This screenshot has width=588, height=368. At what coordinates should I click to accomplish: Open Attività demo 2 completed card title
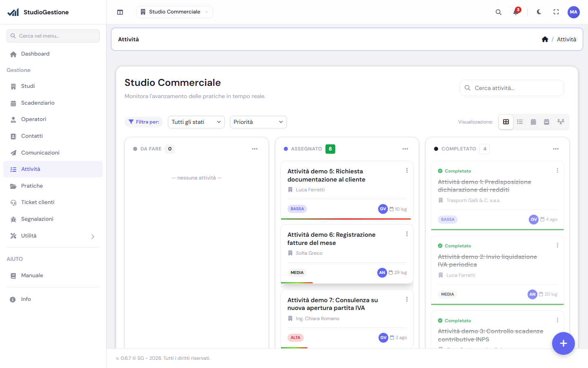coord(487,260)
